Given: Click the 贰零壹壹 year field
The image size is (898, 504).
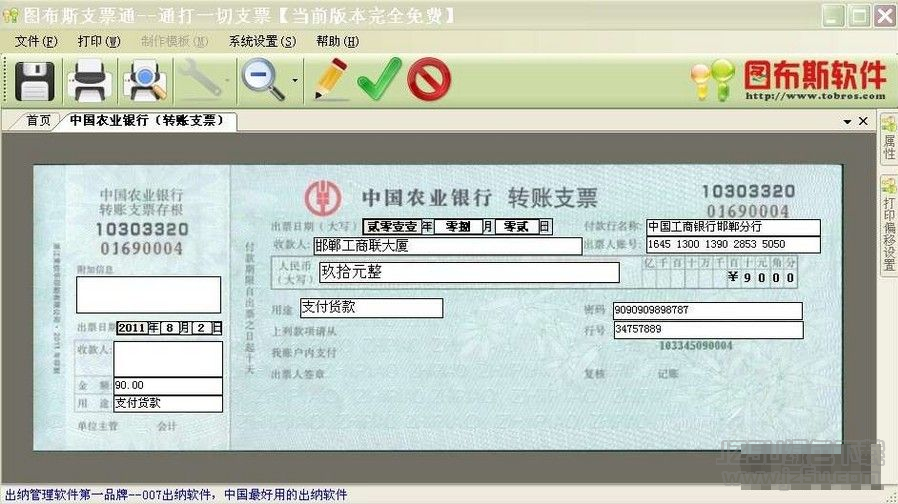Looking at the screenshot, I should tap(392, 227).
